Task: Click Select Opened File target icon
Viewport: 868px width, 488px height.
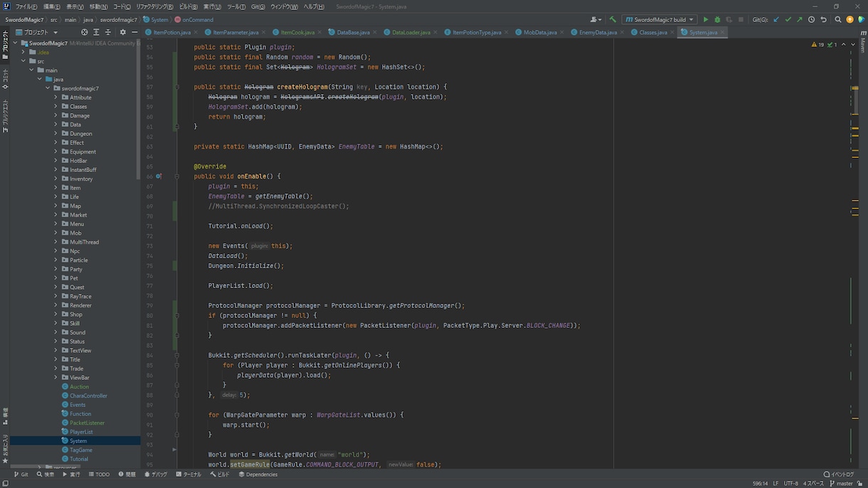Action: point(85,32)
